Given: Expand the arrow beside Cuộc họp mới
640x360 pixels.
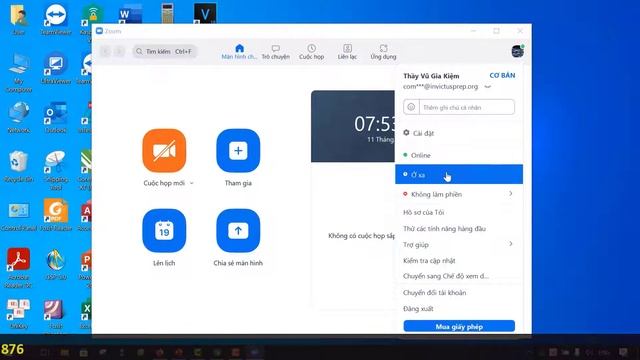Looking at the screenshot, I should click(192, 183).
